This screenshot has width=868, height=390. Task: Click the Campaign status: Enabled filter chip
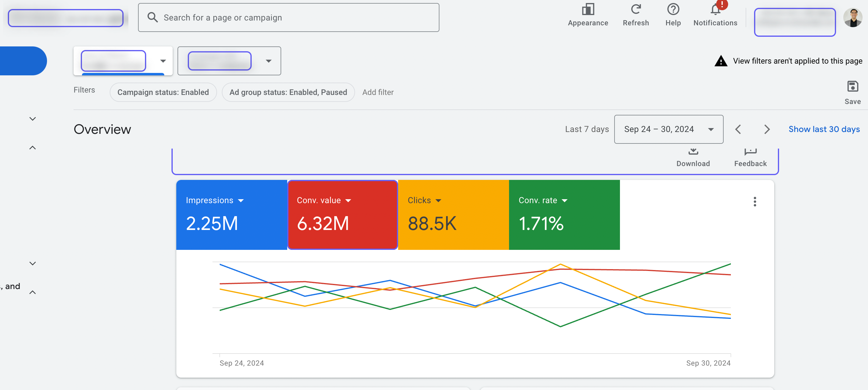click(163, 92)
